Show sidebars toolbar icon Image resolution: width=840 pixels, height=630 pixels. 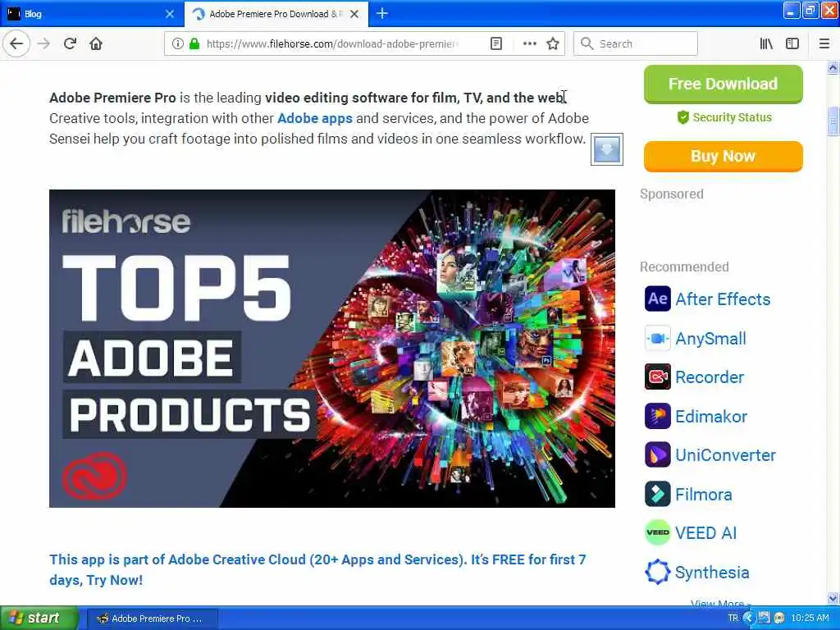point(792,44)
